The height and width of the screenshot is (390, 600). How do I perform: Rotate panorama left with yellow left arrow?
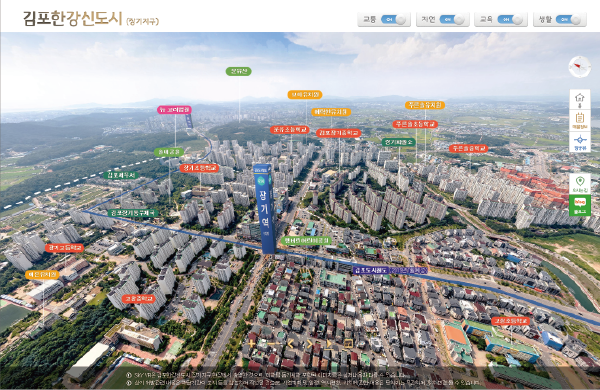[x=290, y=344]
